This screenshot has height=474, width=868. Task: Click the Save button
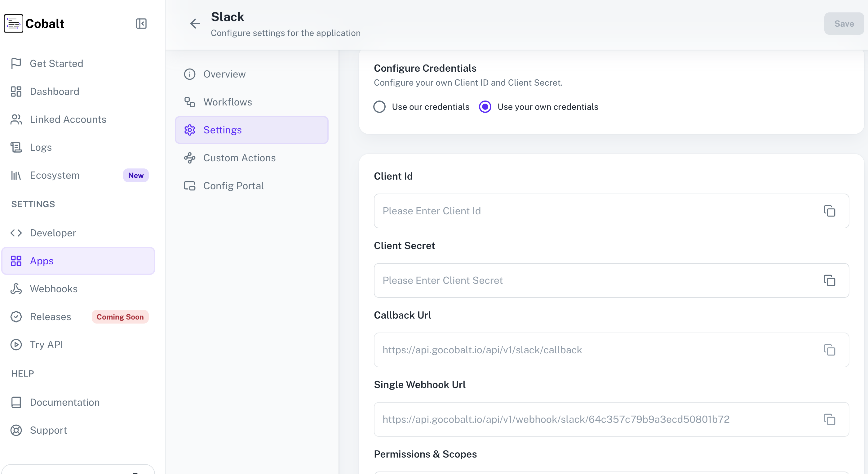pyautogui.click(x=844, y=23)
